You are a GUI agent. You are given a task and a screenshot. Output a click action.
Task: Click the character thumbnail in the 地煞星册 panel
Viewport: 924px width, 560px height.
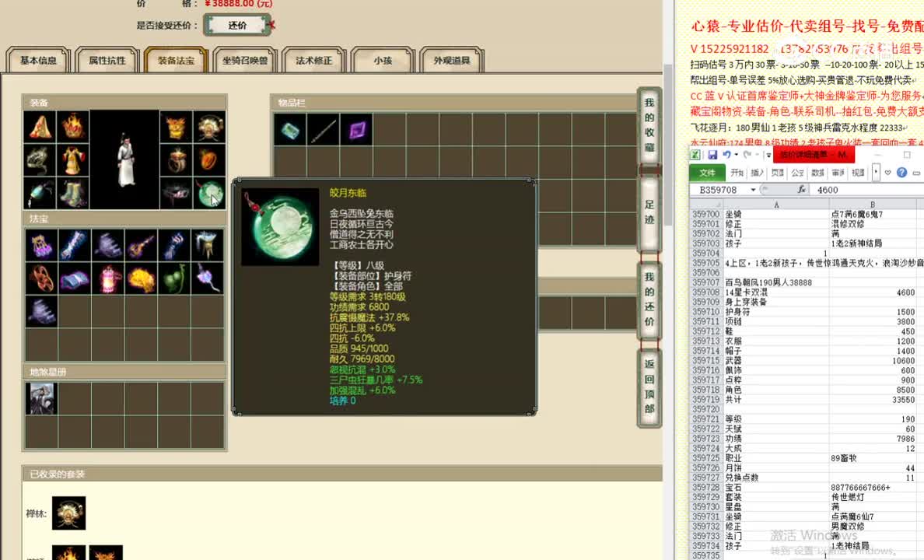pos(41,398)
